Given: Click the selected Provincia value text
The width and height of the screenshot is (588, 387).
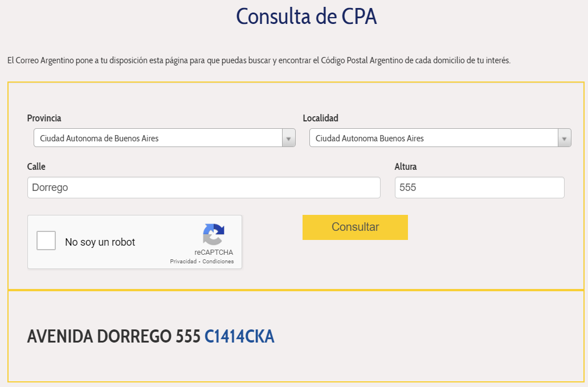Looking at the screenshot, I should pyautogui.click(x=99, y=138).
